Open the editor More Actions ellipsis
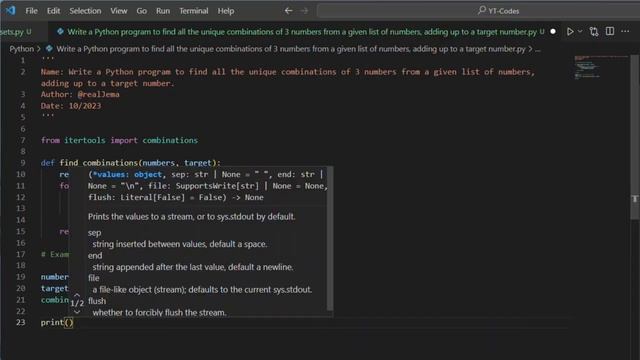The height and width of the screenshot is (360, 640). coord(625,31)
